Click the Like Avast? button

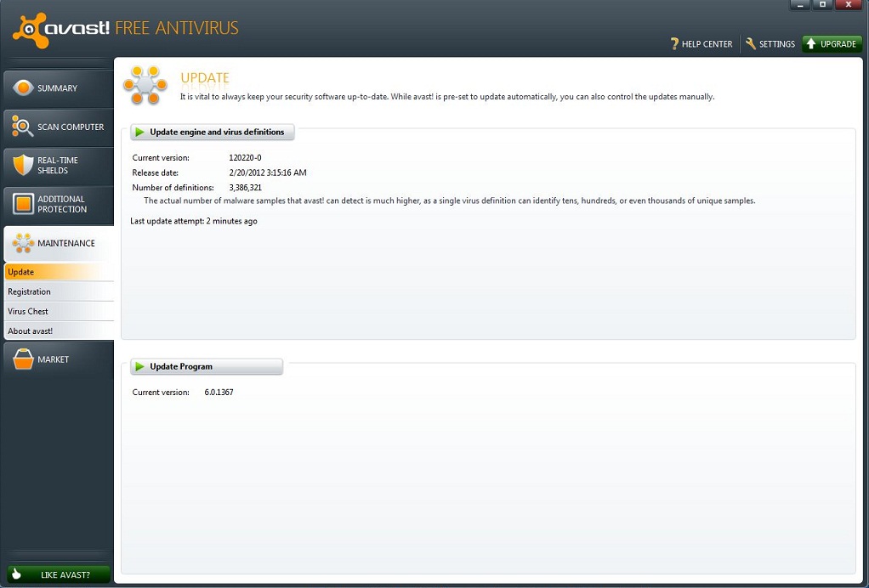click(x=58, y=574)
